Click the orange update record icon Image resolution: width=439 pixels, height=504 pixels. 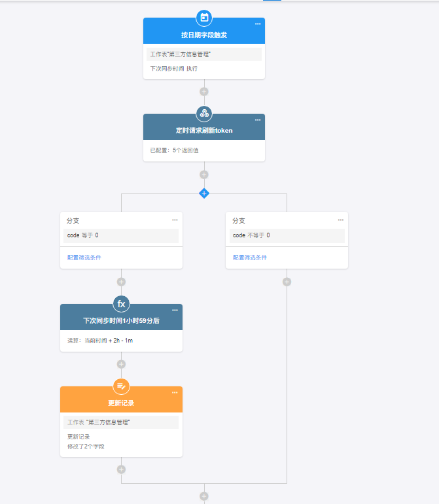(121, 386)
